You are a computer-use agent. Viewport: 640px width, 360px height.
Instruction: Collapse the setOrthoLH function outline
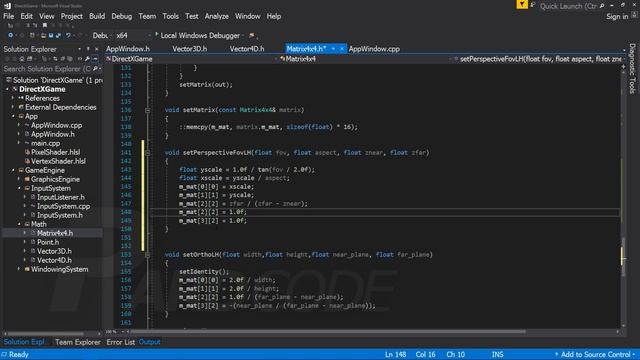click(148, 255)
